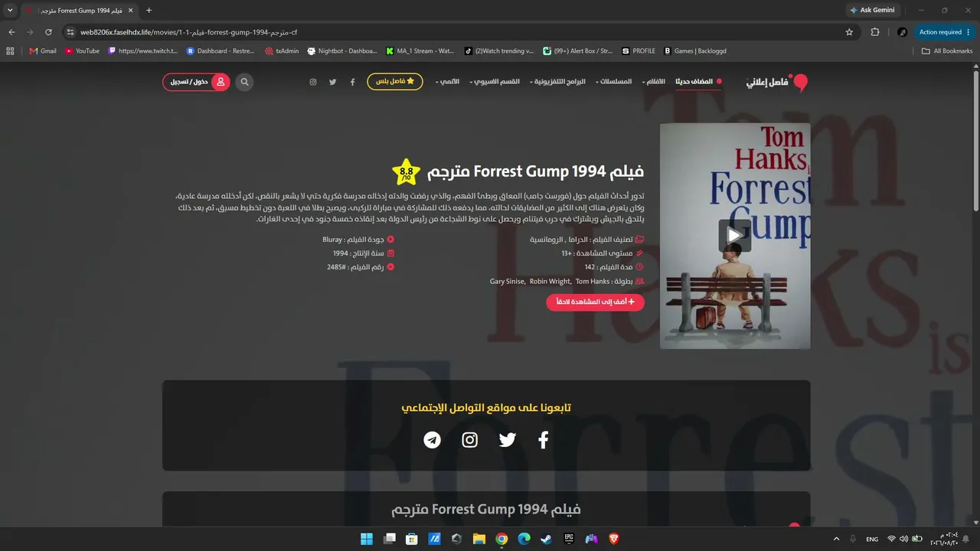This screenshot has width=980, height=551.
Task: Open taskbar volume control
Action: [904, 539]
